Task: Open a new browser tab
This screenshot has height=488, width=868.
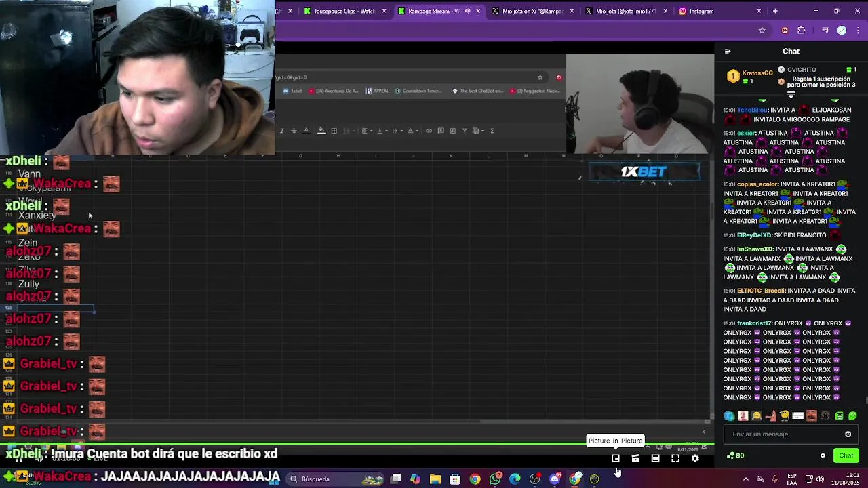Action: point(775,11)
